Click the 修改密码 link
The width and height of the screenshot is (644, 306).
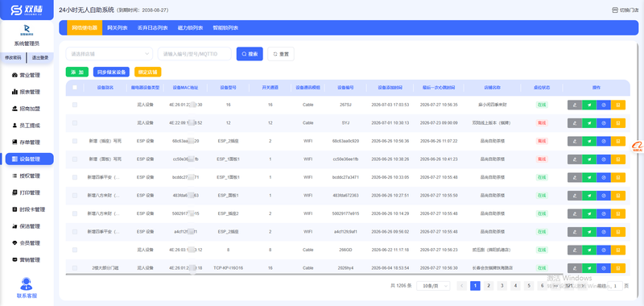tap(13, 58)
